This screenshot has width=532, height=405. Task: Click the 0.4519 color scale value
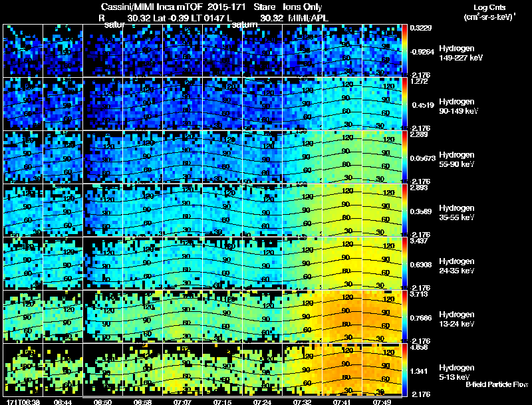pyautogui.click(x=423, y=105)
